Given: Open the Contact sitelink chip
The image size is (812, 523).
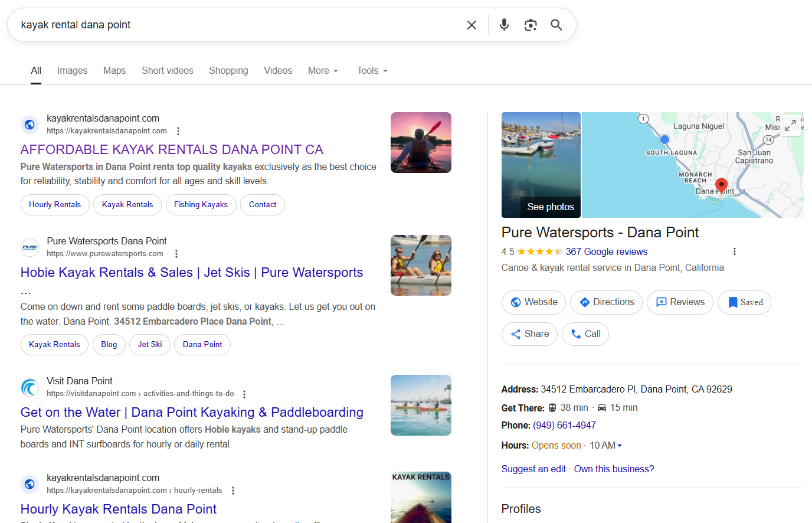Looking at the screenshot, I should tap(263, 205).
